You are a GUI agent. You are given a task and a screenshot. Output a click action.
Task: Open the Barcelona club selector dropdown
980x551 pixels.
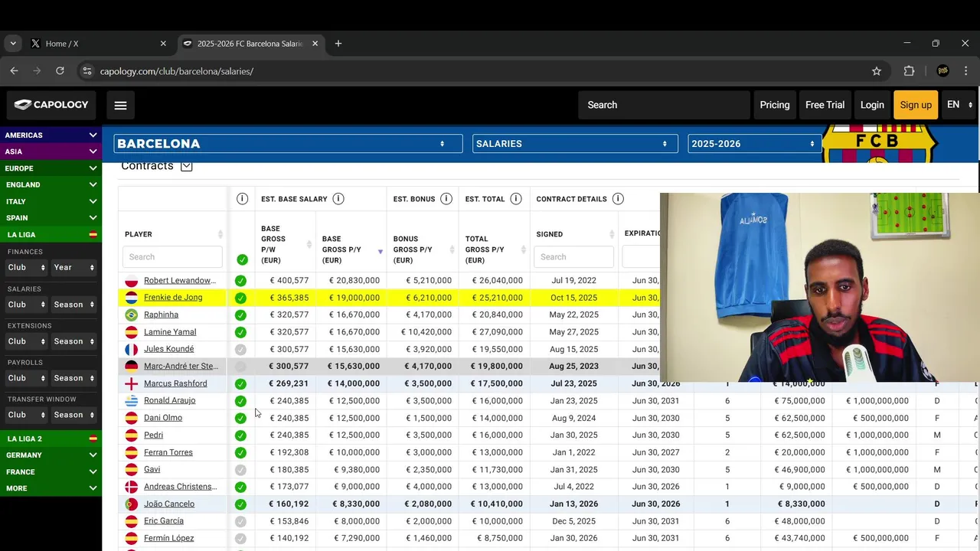[x=288, y=144]
